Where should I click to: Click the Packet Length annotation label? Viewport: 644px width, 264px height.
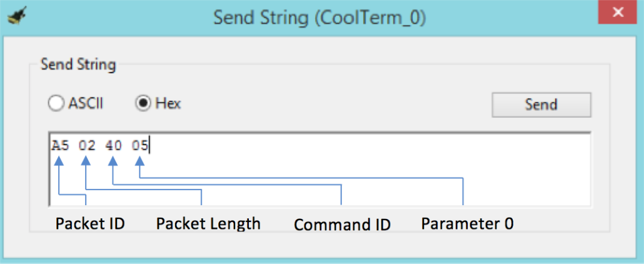208,224
